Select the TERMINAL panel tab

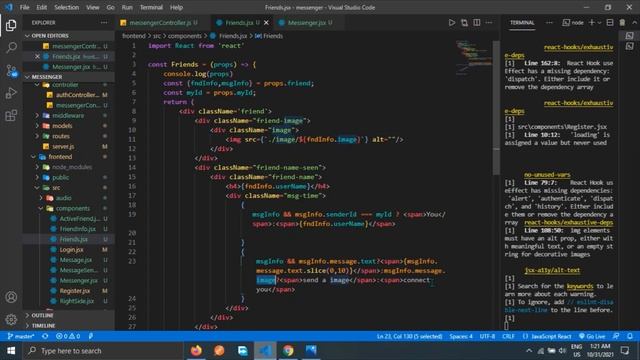point(522,22)
